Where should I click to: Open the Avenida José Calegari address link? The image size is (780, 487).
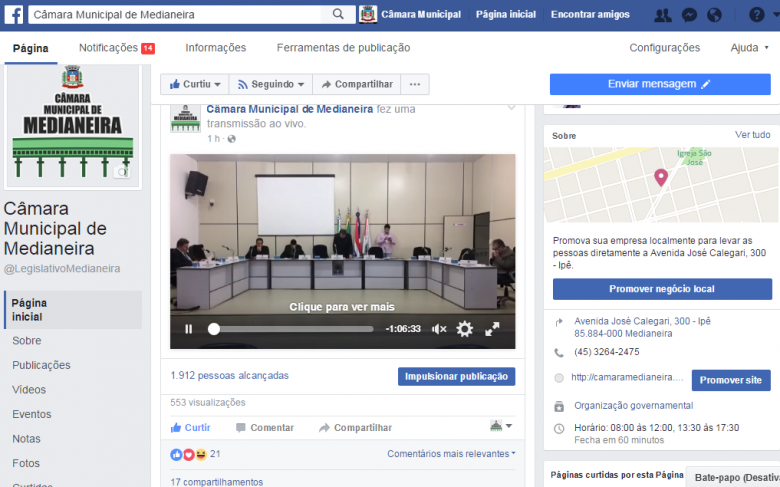tap(642, 327)
